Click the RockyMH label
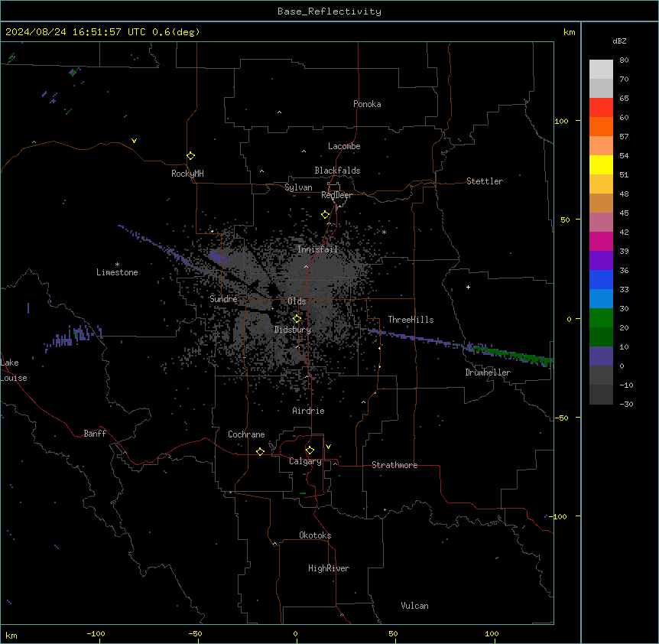The image size is (659, 644). [187, 174]
